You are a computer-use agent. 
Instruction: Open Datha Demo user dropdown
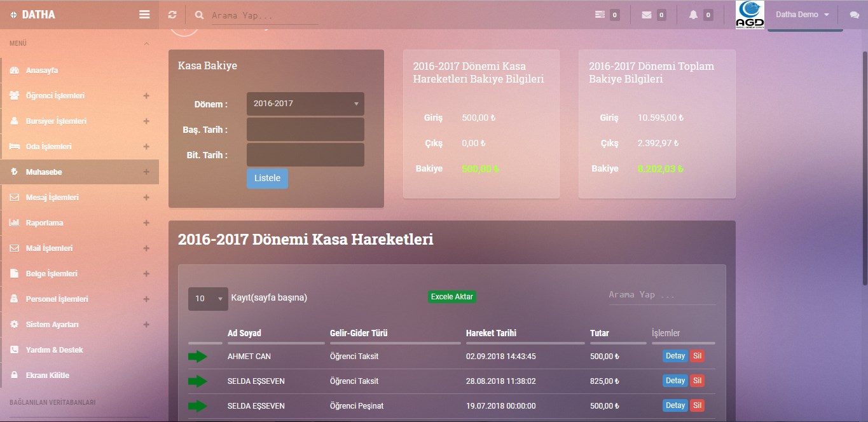[803, 15]
